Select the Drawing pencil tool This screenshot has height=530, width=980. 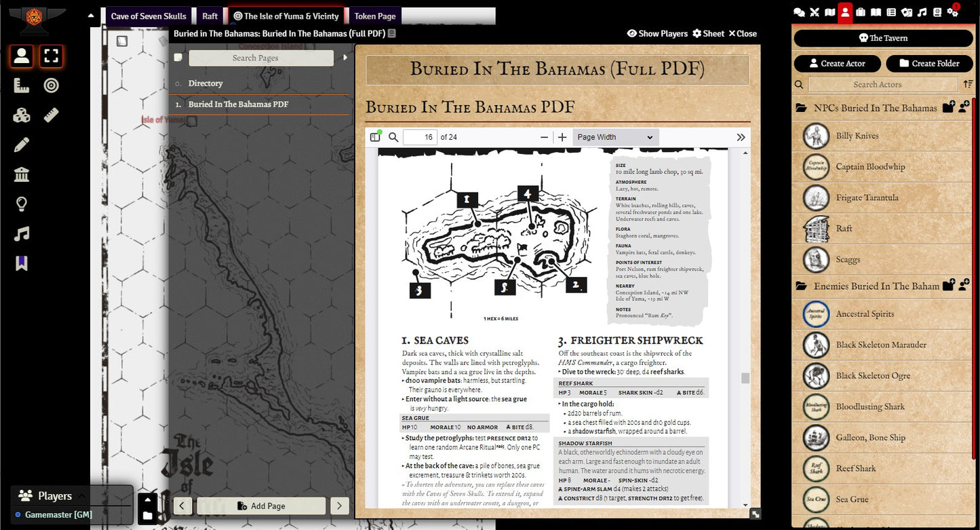[21, 145]
